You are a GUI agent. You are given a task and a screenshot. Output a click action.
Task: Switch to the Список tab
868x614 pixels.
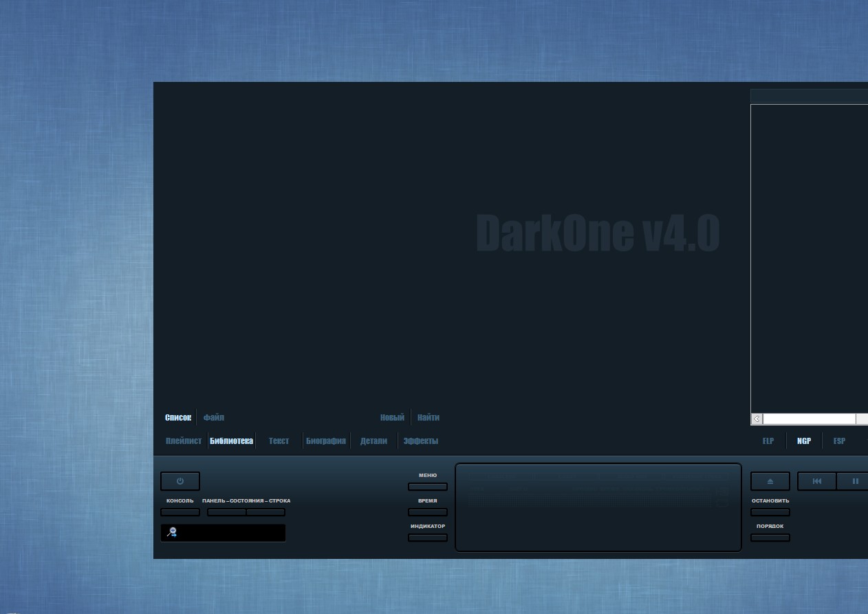(x=178, y=417)
